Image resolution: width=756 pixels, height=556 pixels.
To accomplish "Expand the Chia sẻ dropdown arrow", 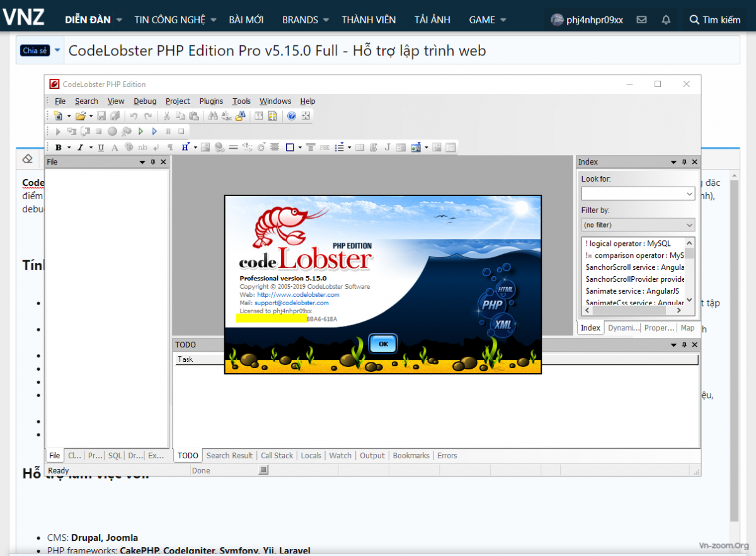I will pyautogui.click(x=57, y=50).
